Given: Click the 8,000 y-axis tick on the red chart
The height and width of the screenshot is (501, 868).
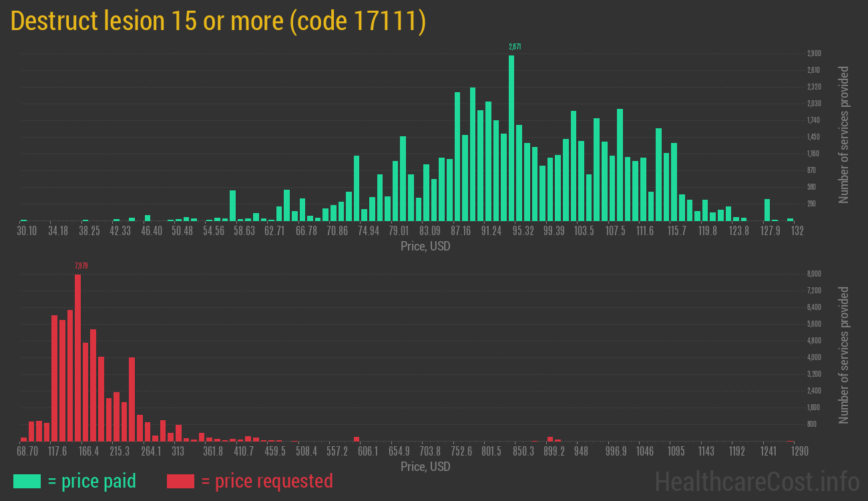Looking at the screenshot, I should (x=813, y=274).
